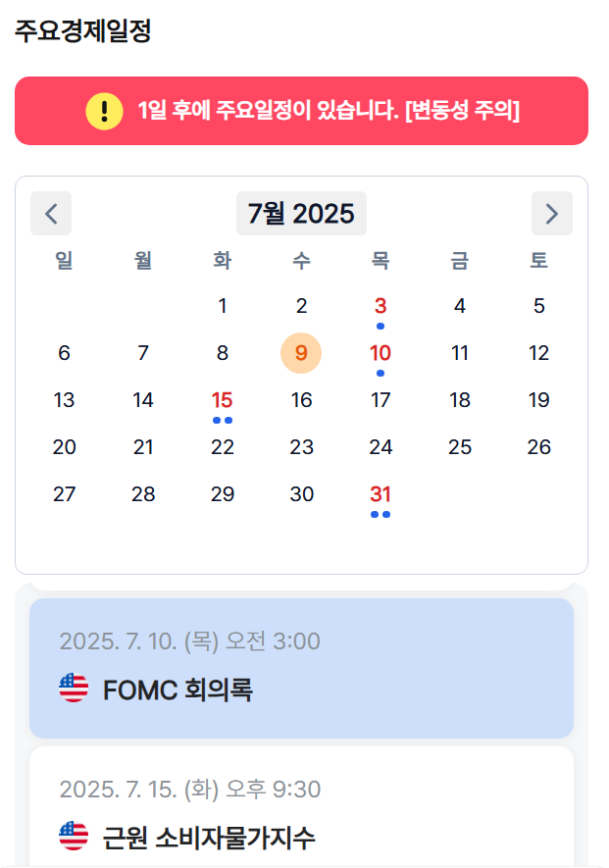Select highlighted date 9 in calendar

pos(301,353)
